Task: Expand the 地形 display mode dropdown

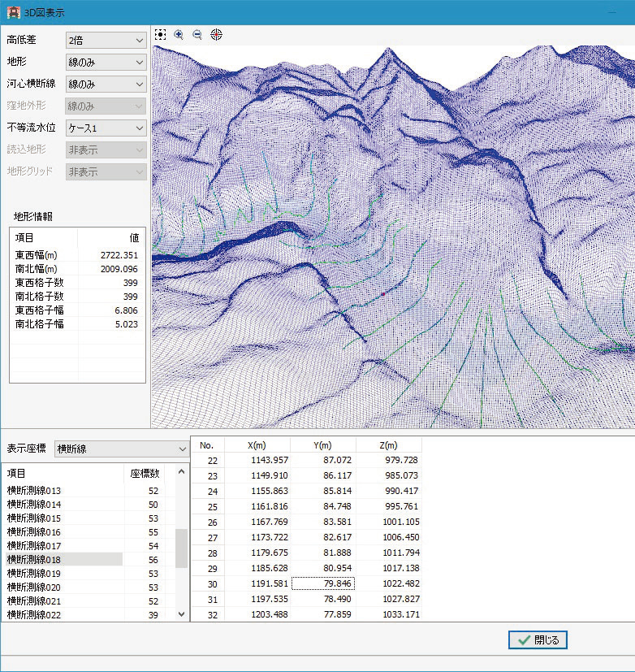Action: point(106,62)
